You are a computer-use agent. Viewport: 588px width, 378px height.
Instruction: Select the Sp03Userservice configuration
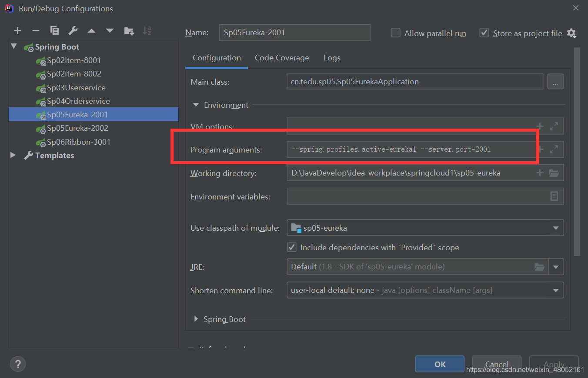(94, 88)
